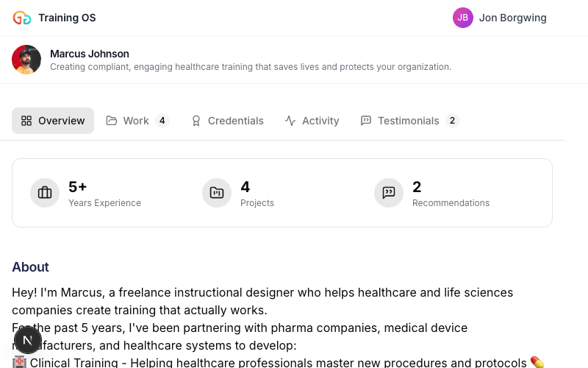Click the healthcare training tagline text
Viewport: 588px width, 368px height.
pyautogui.click(x=250, y=67)
